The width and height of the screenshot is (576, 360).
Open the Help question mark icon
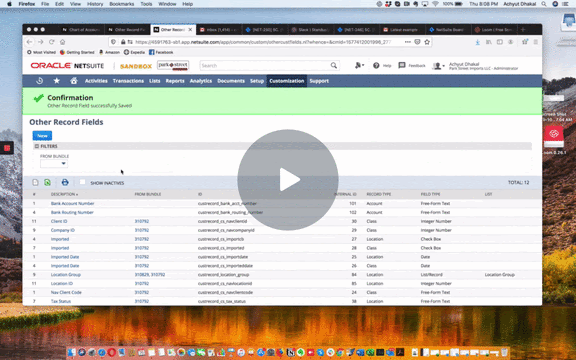pos(376,65)
